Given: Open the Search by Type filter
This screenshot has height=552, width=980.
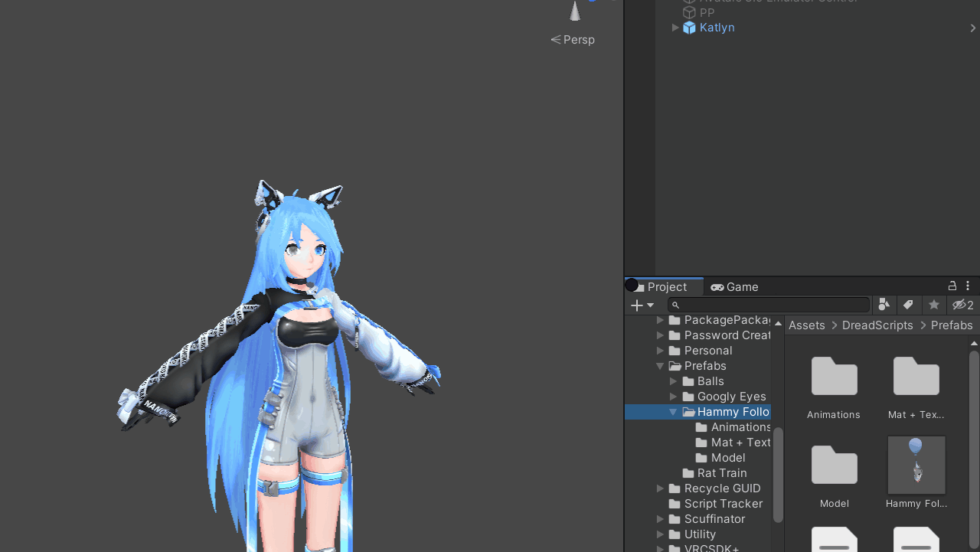Looking at the screenshot, I should pyautogui.click(x=884, y=305).
